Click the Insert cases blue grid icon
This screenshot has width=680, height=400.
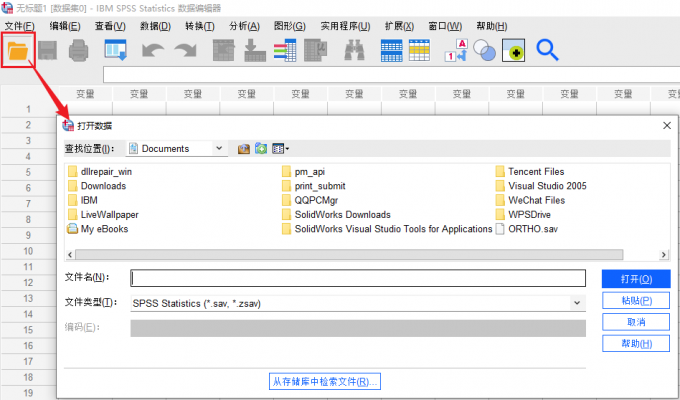tap(391, 50)
